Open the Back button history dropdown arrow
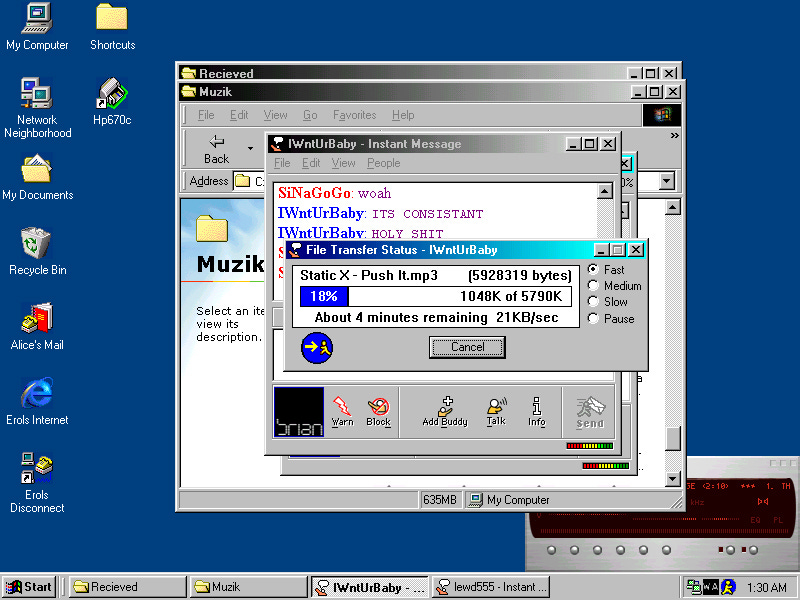 (x=250, y=149)
